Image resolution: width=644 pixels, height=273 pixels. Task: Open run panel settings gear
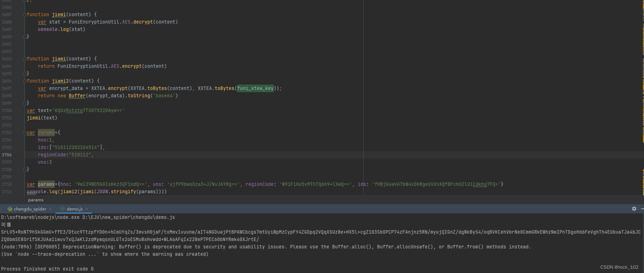click(x=634, y=209)
